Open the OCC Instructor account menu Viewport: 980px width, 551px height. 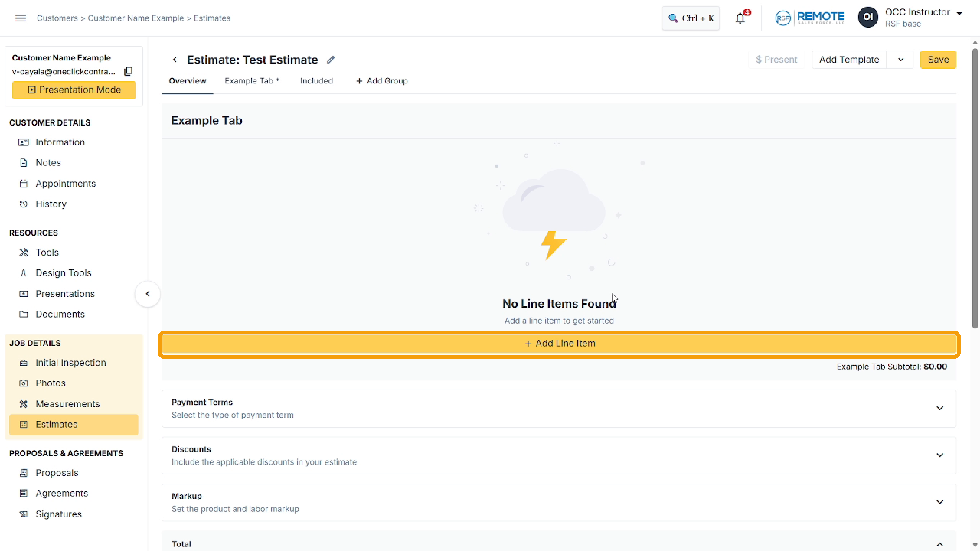click(x=910, y=18)
